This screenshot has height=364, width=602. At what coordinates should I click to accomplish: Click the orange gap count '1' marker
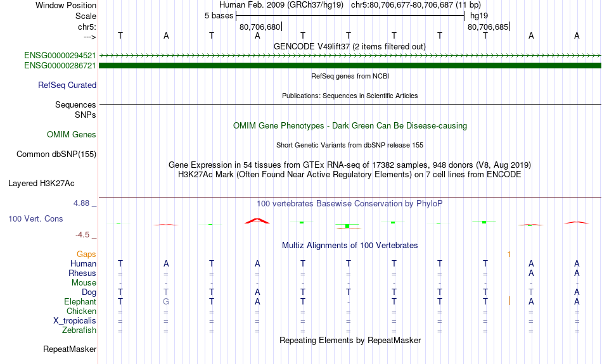(x=509, y=254)
